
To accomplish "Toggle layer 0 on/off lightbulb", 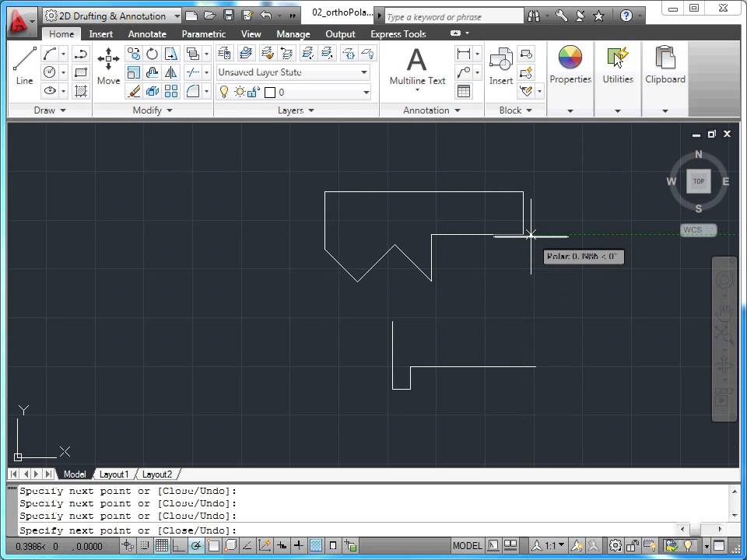I will click(224, 92).
